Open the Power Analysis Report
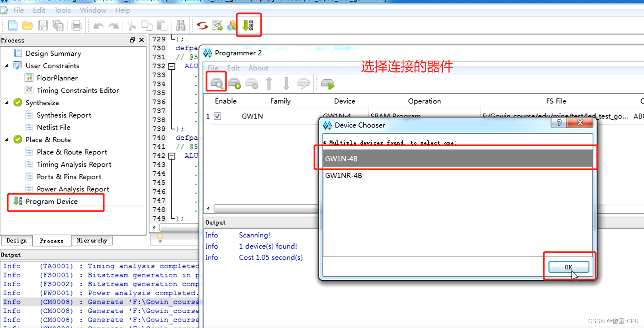The height and width of the screenshot is (328, 644). point(73,189)
